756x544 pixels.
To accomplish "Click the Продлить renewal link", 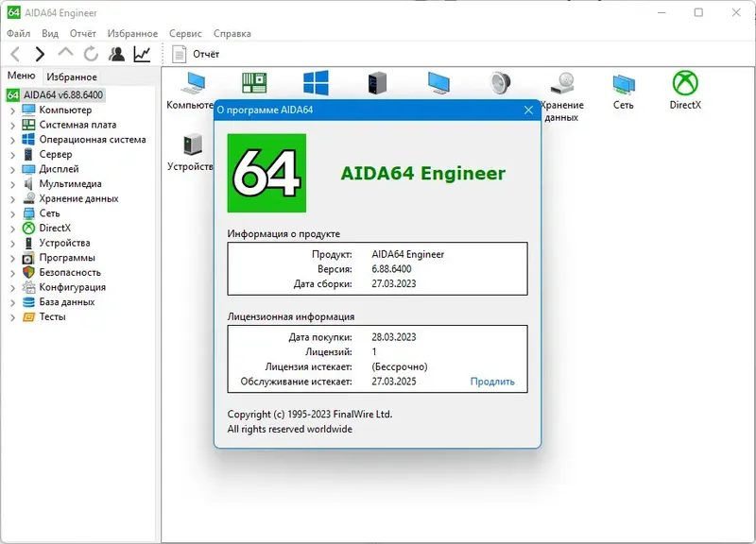I will (x=492, y=382).
